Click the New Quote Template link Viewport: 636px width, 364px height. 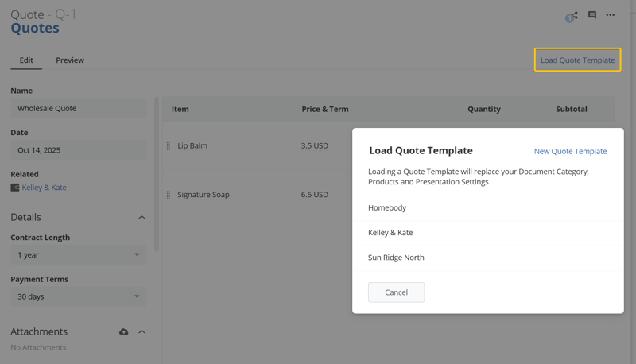pos(570,151)
